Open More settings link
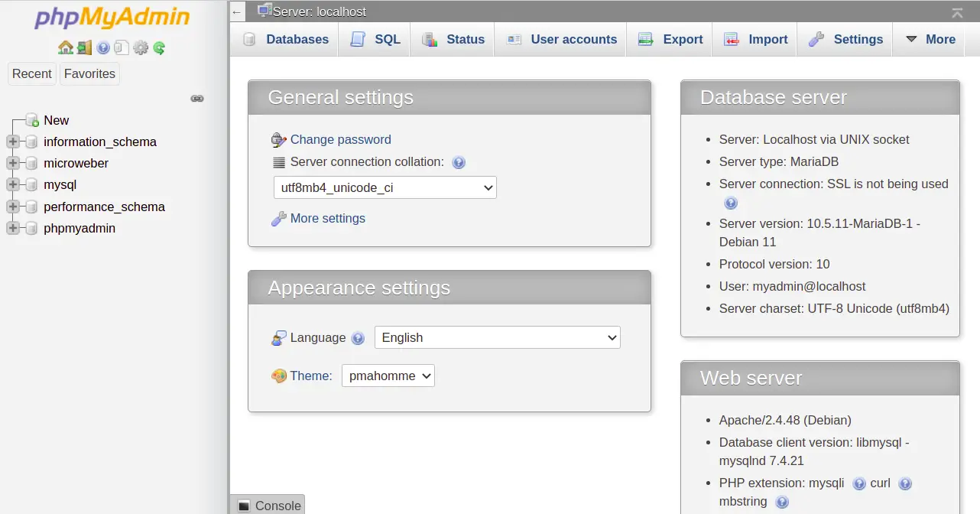The image size is (980, 514). (x=327, y=218)
